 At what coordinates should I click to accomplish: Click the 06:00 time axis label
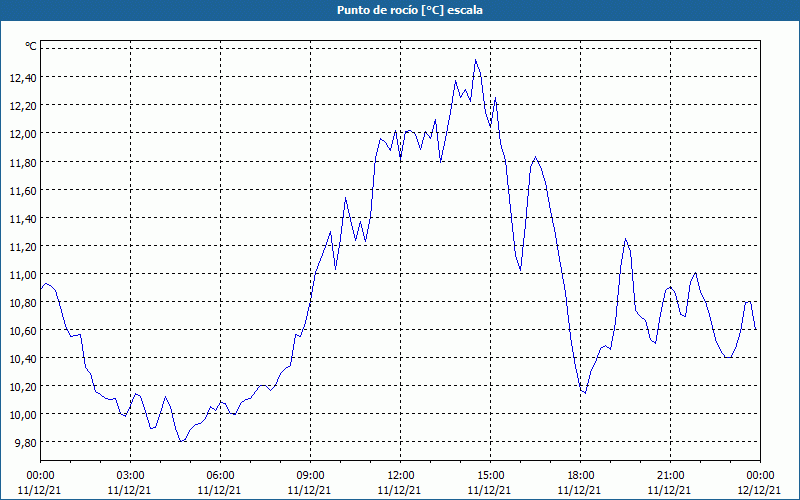point(220,476)
